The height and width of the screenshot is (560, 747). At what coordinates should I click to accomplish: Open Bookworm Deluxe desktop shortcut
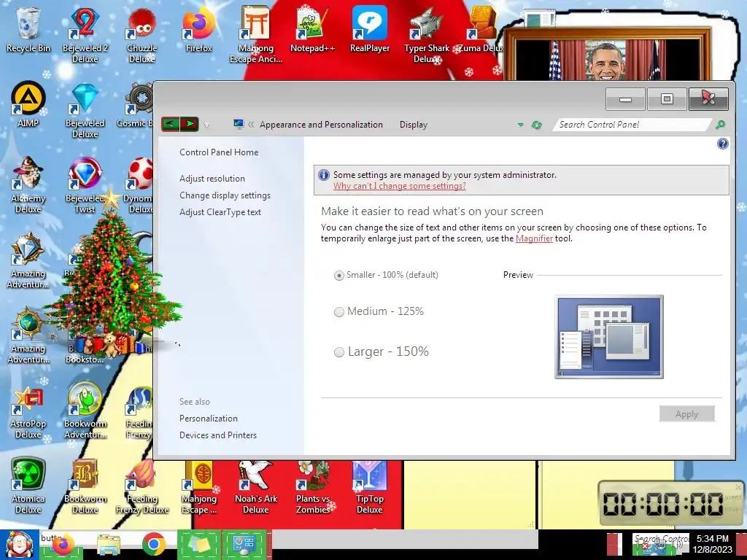[x=85, y=486]
